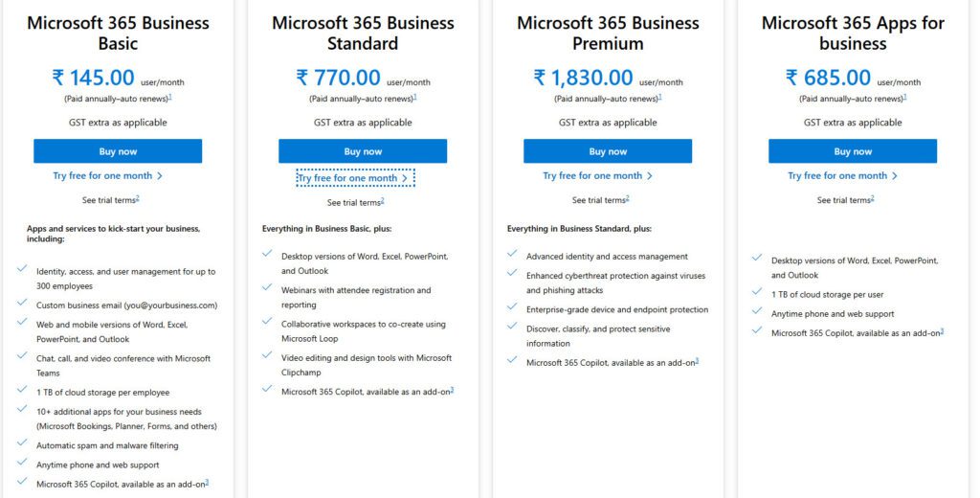Screen dimensions: 980x498
Task: Open Try free for one month under Business Premium
Action: [597, 176]
